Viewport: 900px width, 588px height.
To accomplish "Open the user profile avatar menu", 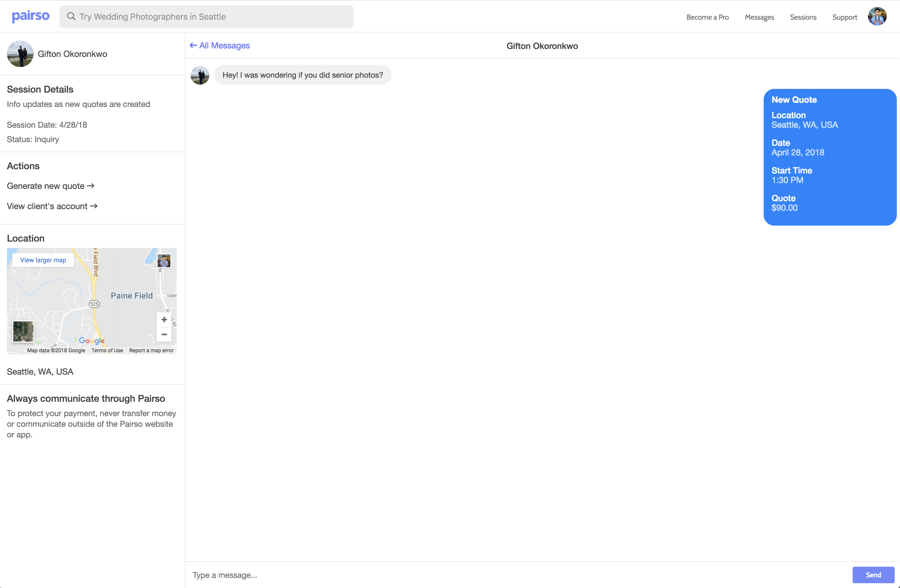I will coord(877,16).
